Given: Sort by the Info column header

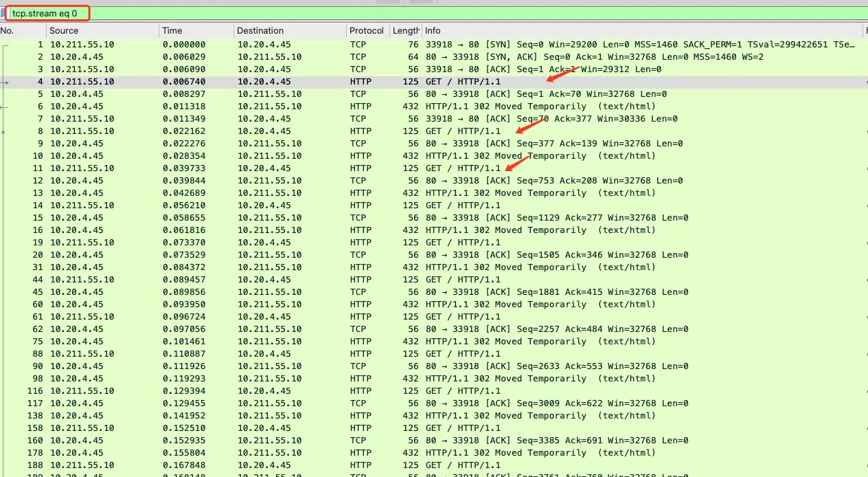Looking at the screenshot, I should click(642, 31).
